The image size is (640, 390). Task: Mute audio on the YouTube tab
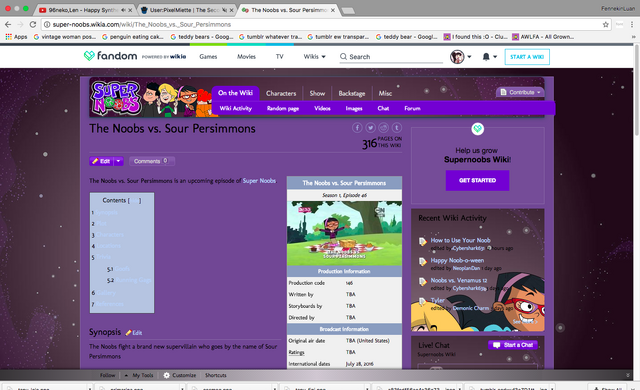(123, 10)
